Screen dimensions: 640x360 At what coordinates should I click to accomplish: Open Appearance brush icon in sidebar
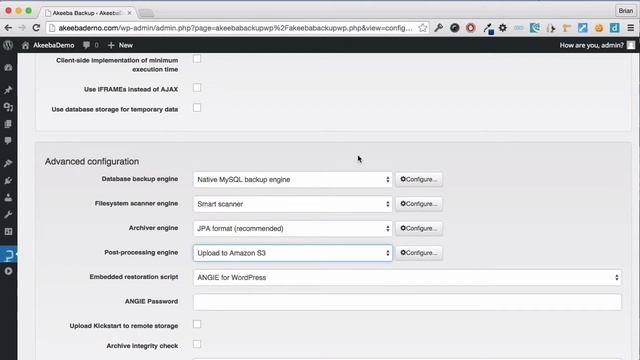tap(8, 163)
